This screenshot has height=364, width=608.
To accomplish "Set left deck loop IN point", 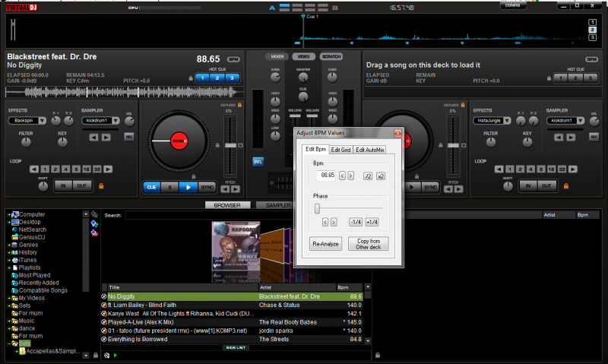I will [63, 186].
